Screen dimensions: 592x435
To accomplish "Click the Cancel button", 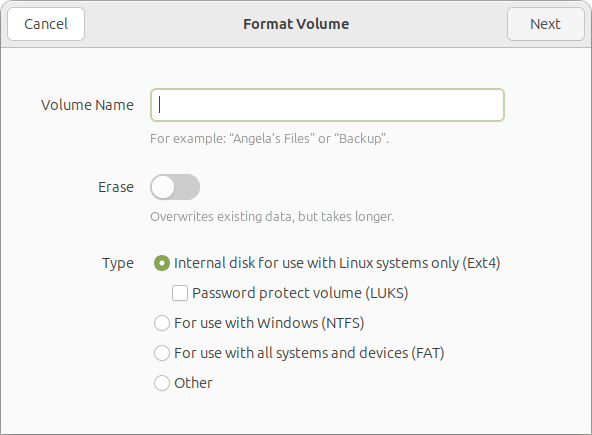I will [46, 24].
